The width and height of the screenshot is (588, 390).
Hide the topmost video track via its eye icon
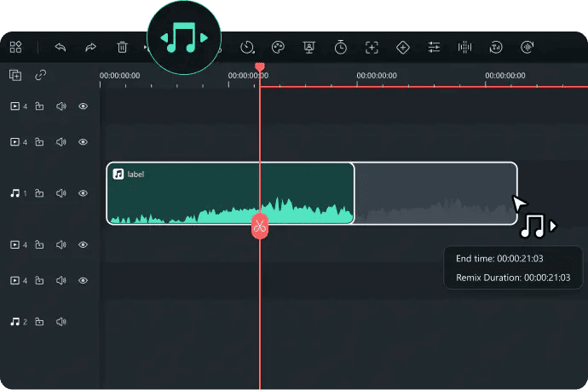(84, 106)
